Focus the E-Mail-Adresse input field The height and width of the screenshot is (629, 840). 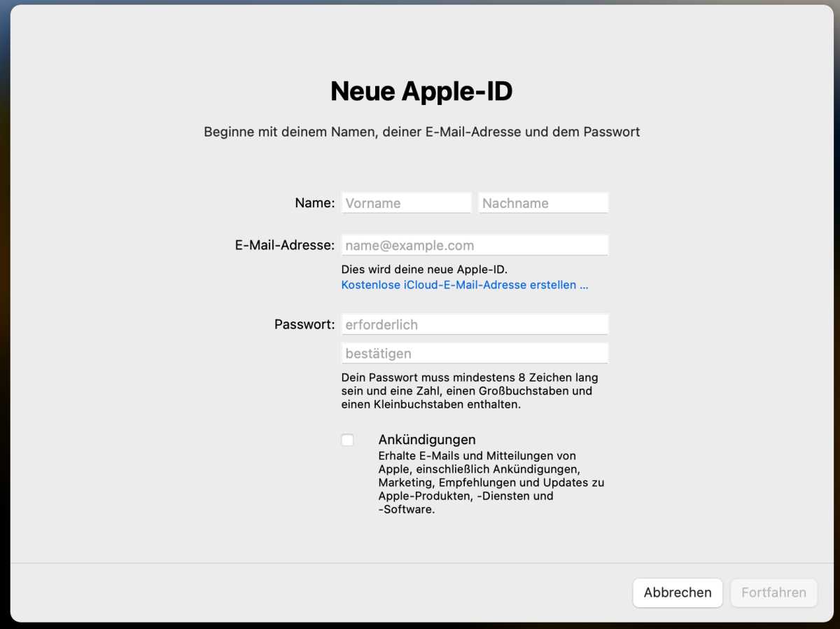pos(475,245)
